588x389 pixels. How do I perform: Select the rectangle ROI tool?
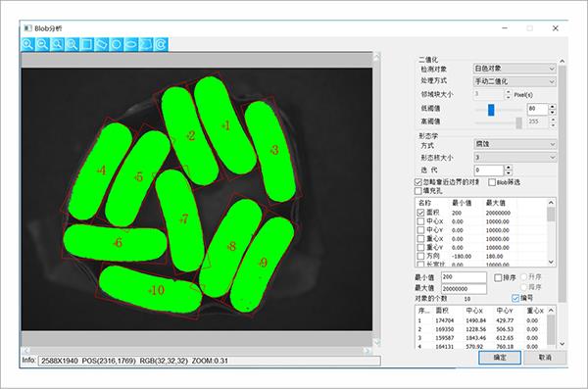pyautogui.click(x=86, y=44)
